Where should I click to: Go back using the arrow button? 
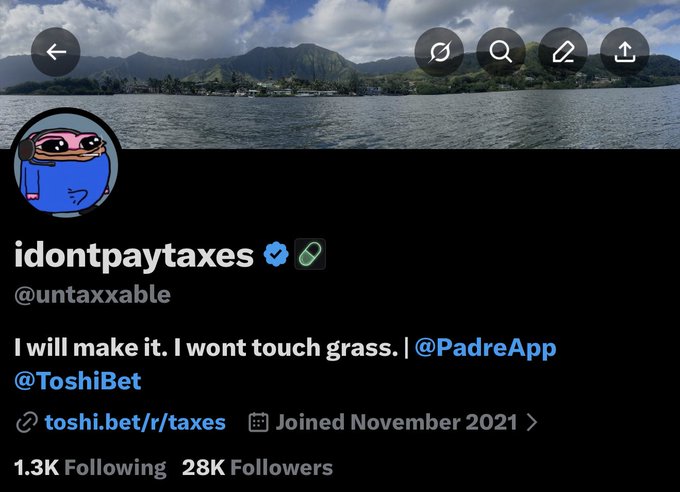point(56,52)
